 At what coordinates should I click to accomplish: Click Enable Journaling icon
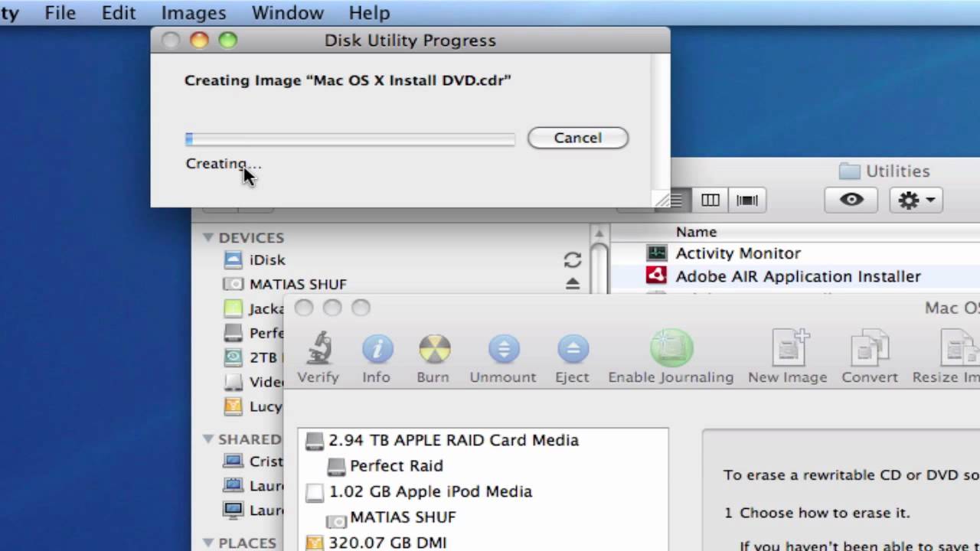click(x=671, y=349)
